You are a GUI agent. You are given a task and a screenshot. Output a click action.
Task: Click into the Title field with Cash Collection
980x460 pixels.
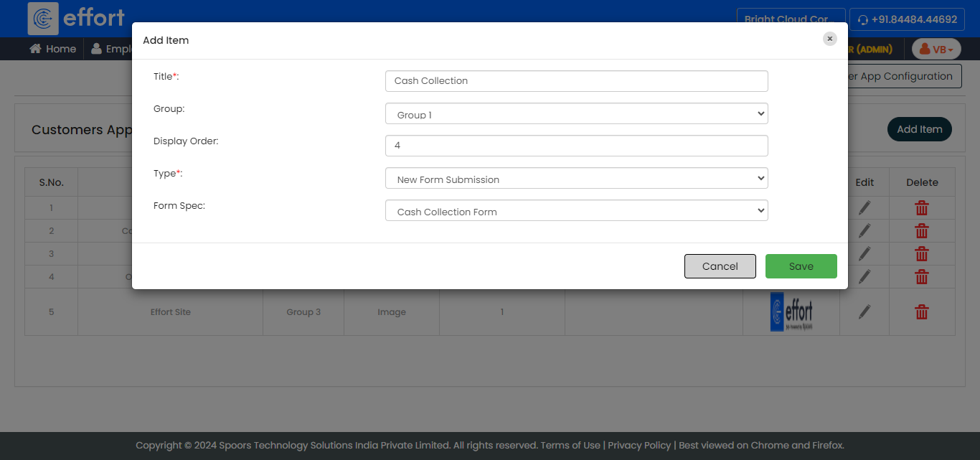pyautogui.click(x=576, y=81)
